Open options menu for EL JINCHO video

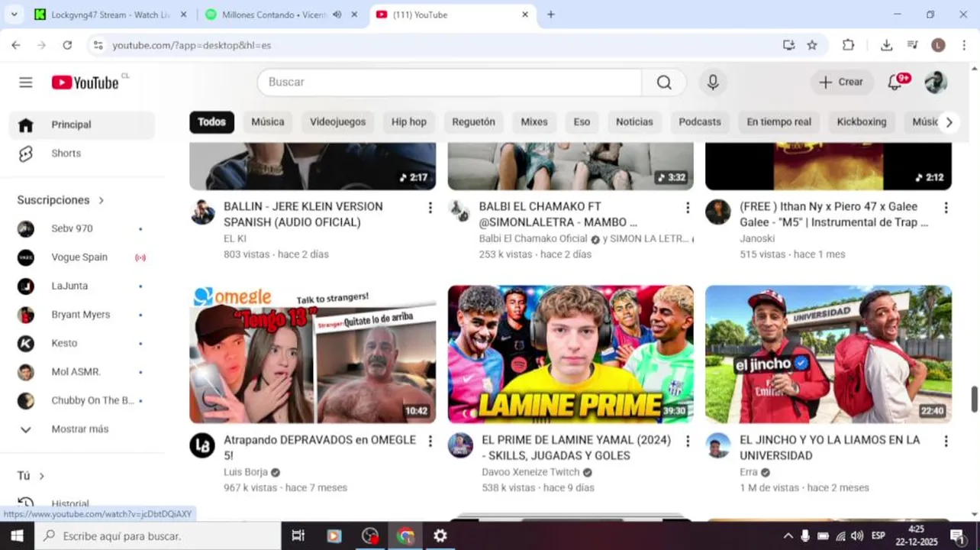[946, 442]
